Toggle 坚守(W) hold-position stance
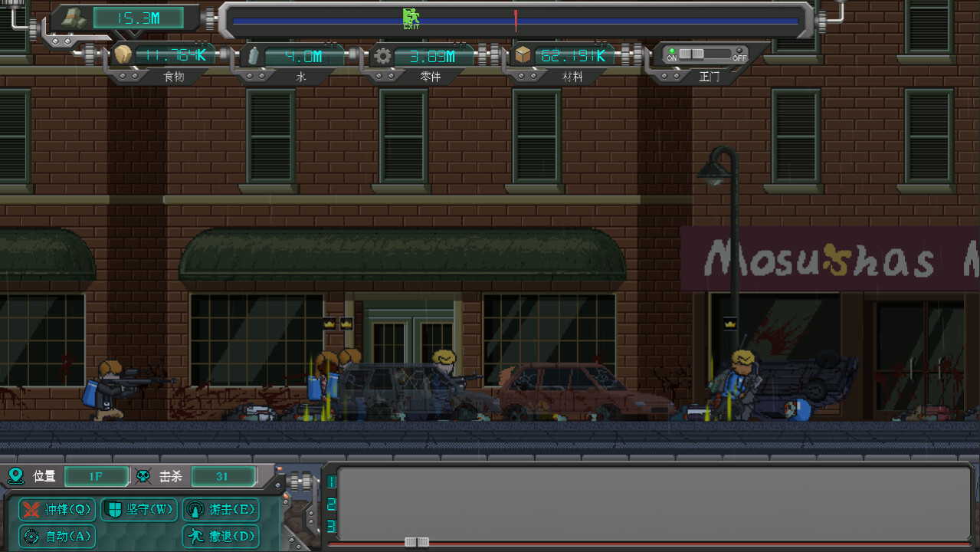Image resolution: width=980 pixels, height=552 pixels. pyautogui.click(x=138, y=509)
